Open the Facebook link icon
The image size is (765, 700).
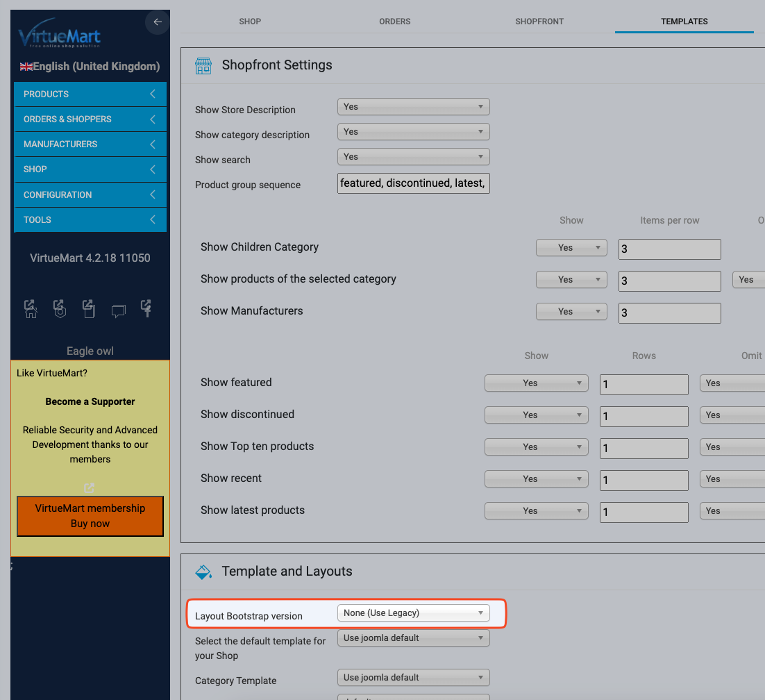click(146, 309)
